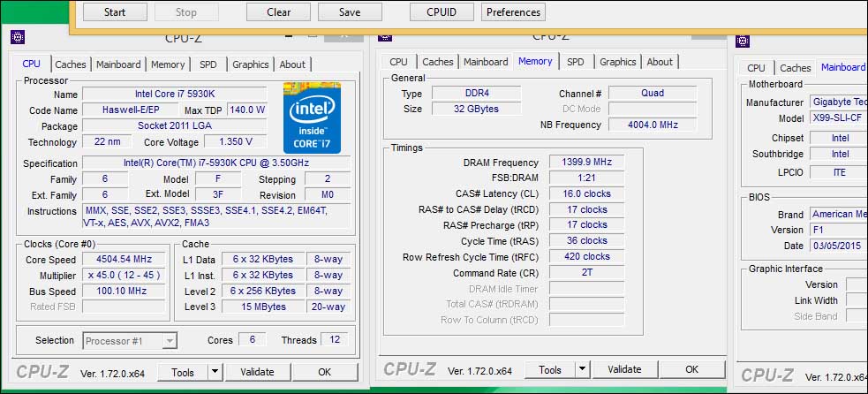Click the Clear button
Viewport: 868px width, 394px height.
click(278, 12)
